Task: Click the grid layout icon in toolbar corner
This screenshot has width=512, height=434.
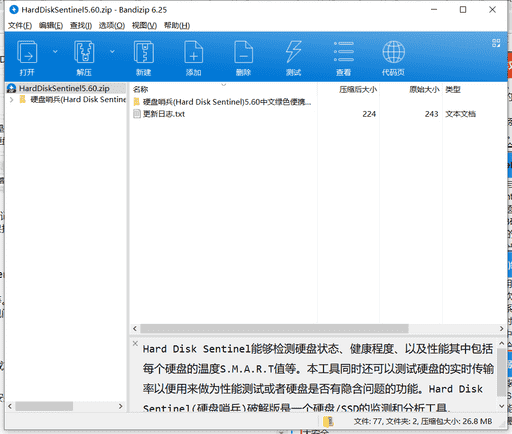Action: click(x=496, y=43)
